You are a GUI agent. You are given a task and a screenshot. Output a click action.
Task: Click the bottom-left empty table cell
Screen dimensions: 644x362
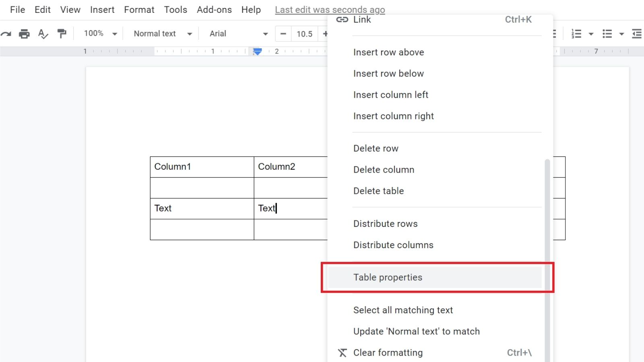[x=202, y=230]
